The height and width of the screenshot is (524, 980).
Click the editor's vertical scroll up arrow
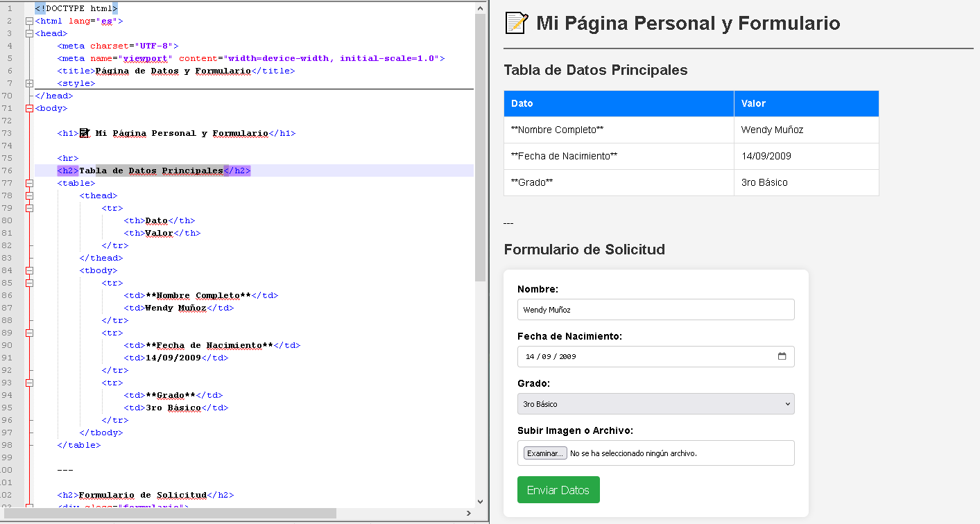(x=480, y=7)
